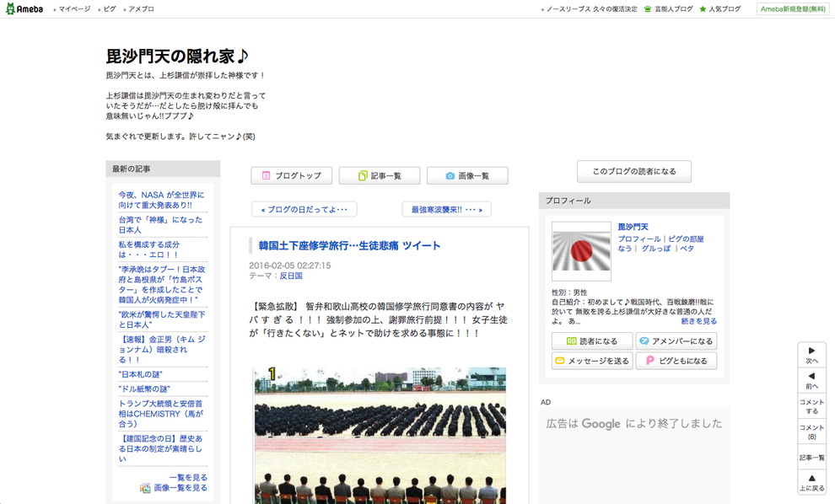Click the 前へ arrow on the floating panel
The width and height of the screenshot is (835, 504).
(811, 380)
